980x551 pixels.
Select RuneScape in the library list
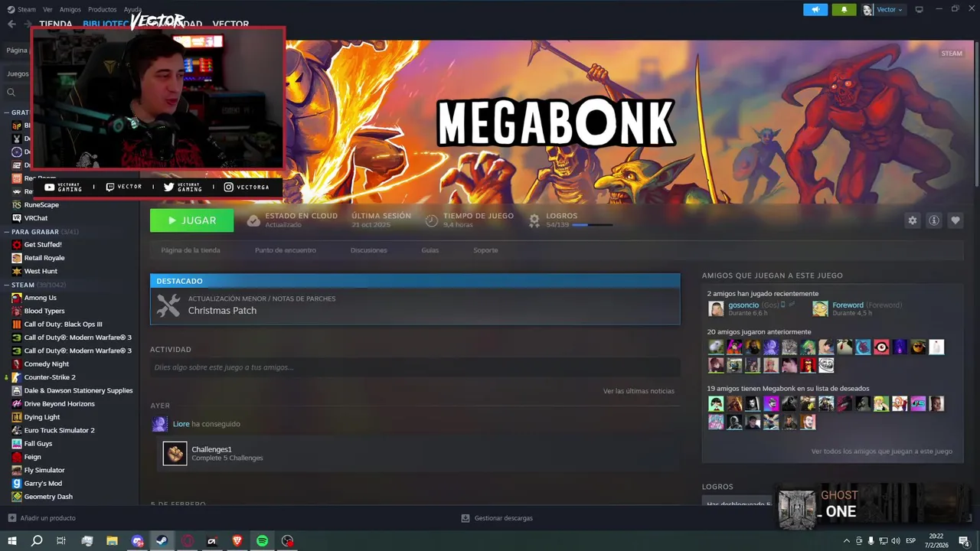point(41,205)
